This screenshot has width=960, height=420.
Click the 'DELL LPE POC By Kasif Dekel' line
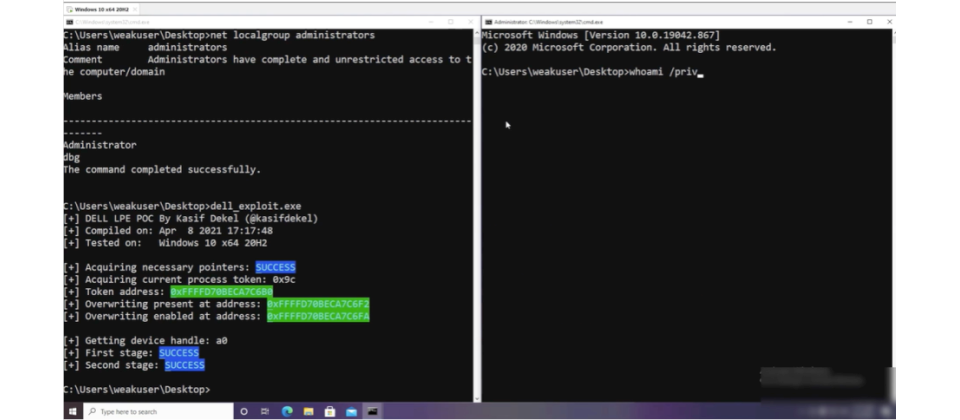click(191, 219)
